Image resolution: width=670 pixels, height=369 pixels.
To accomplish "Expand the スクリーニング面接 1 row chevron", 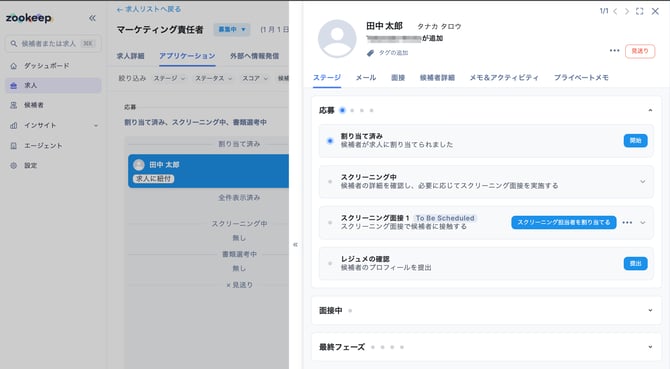I will [x=643, y=223].
